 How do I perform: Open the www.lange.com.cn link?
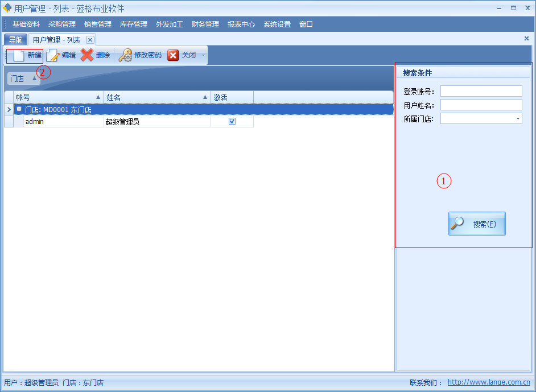489,383
